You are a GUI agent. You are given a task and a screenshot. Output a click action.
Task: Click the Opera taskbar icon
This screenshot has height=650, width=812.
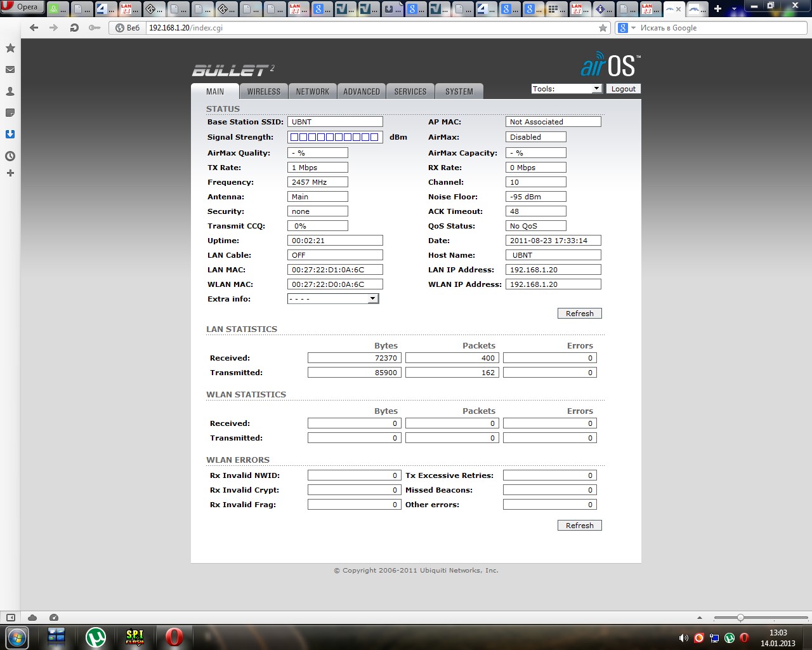click(x=174, y=637)
